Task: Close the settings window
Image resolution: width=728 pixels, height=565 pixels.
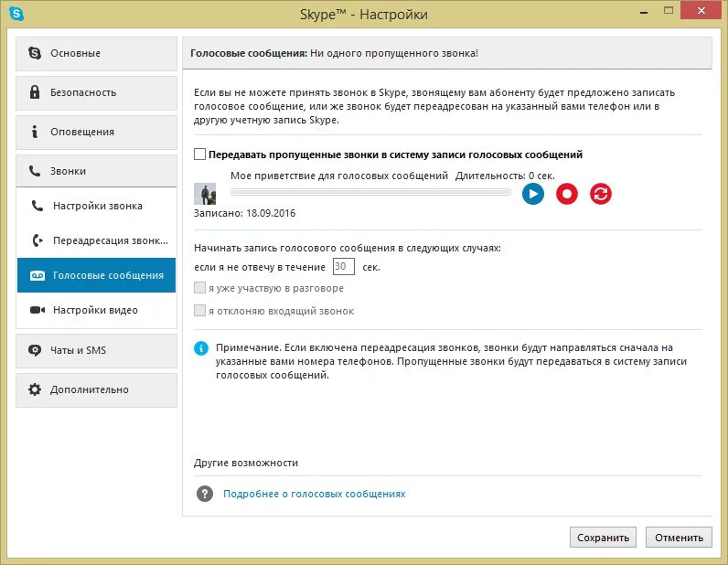Action: click(x=701, y=11)
